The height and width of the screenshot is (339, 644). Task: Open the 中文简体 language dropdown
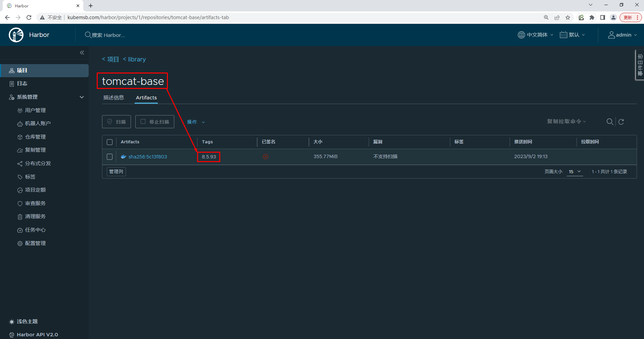535,35
